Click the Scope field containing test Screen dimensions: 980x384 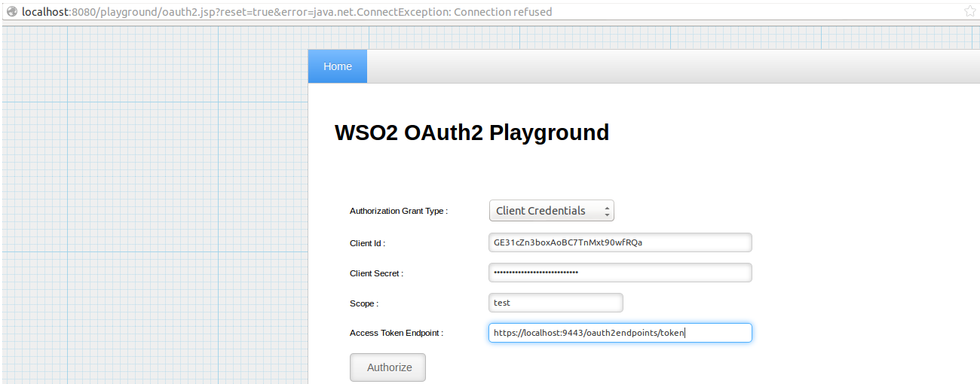coord(556,303)
